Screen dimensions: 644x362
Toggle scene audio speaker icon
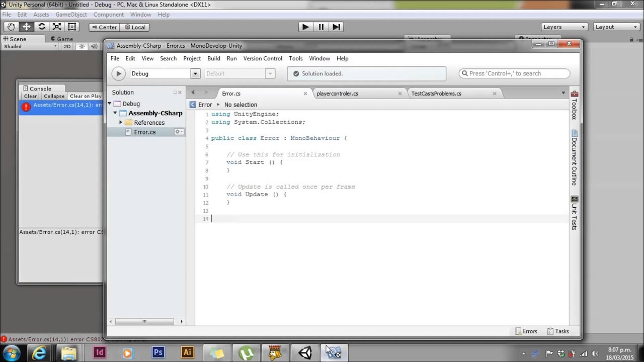point(95,46)
